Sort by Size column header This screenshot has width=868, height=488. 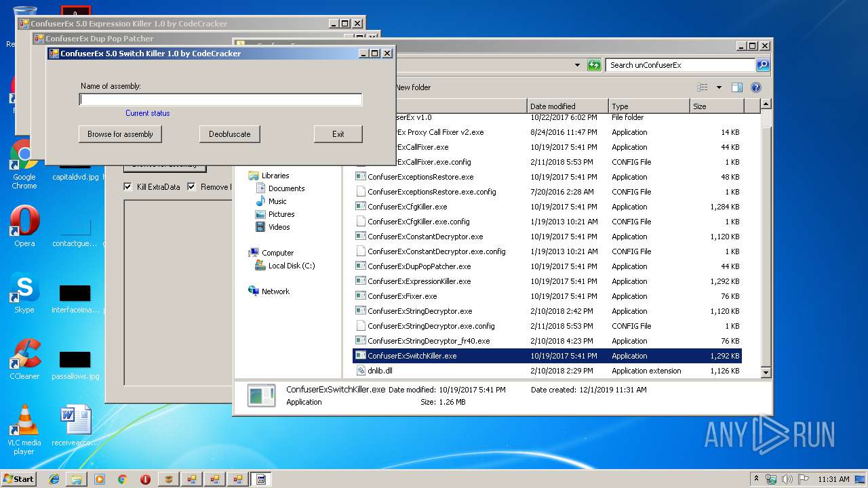pyautogui.click(x=717, y=106)
